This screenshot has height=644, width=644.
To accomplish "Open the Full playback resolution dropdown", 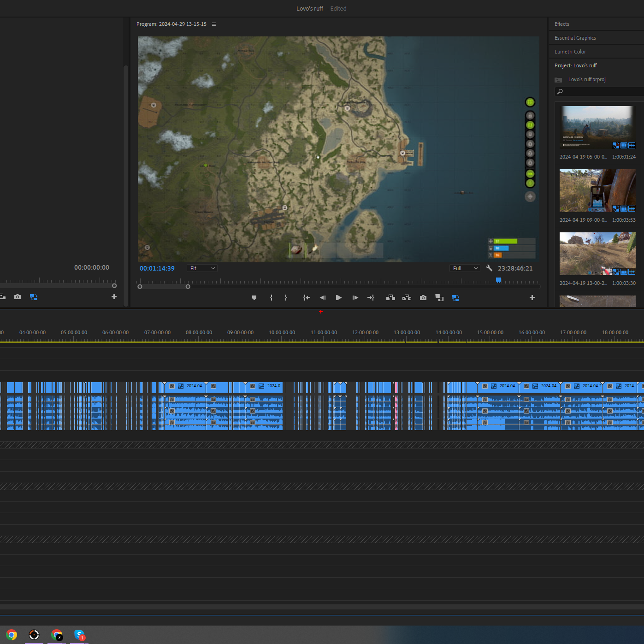I will click(x=465, y=268).
